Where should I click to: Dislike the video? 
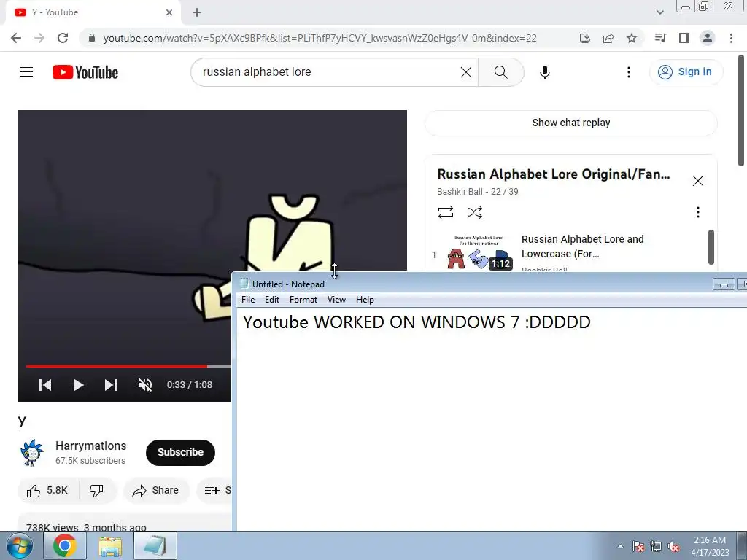[x=97, y=491]
